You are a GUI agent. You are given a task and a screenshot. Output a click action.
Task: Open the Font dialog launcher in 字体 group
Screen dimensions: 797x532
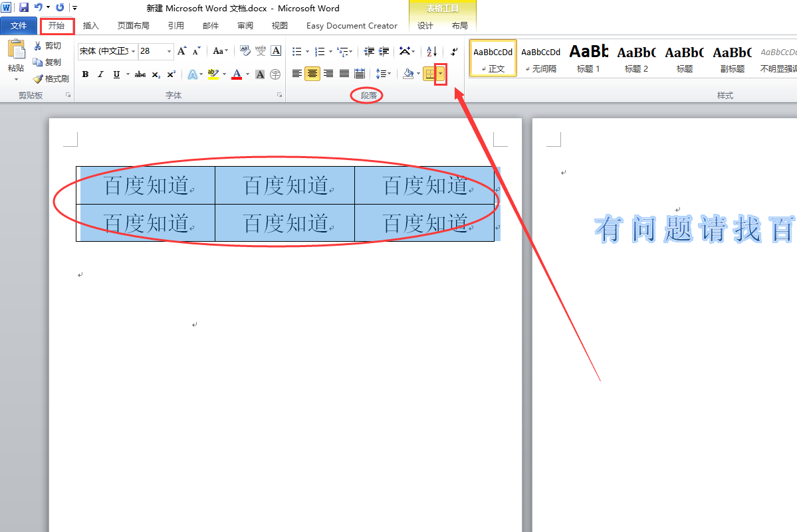pos(279,95)
